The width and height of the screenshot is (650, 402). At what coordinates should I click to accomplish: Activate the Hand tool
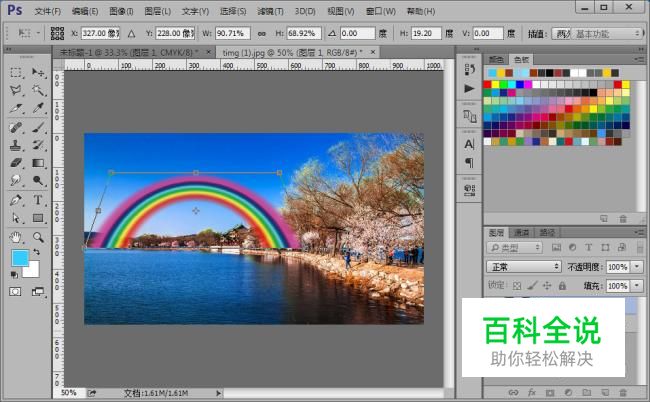[x=17, y=237]
